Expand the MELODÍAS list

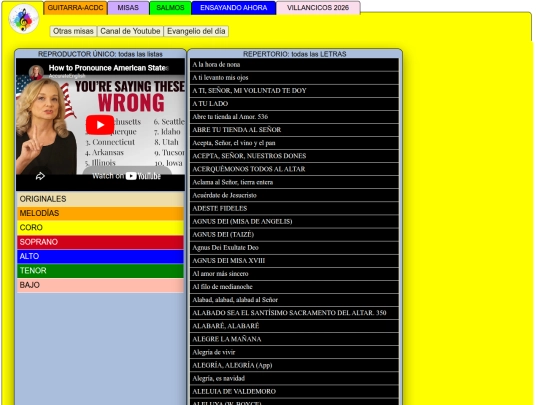click(x=100, y=213)
